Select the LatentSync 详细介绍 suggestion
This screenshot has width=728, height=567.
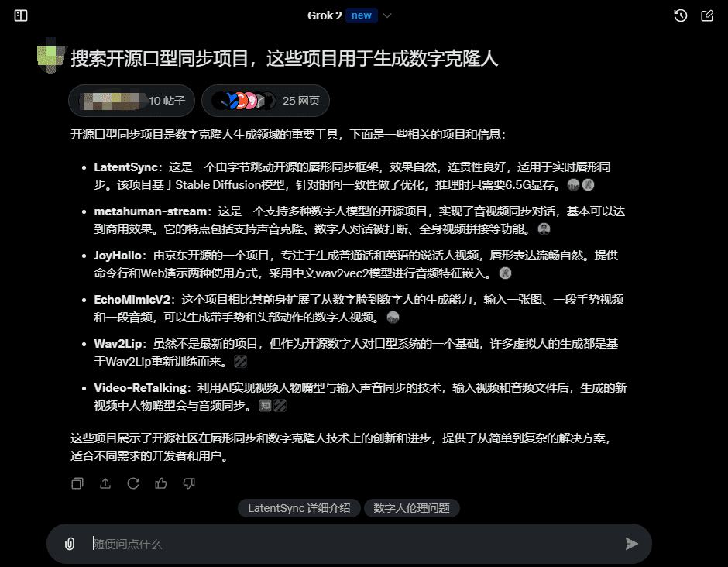tap(299, 509)
